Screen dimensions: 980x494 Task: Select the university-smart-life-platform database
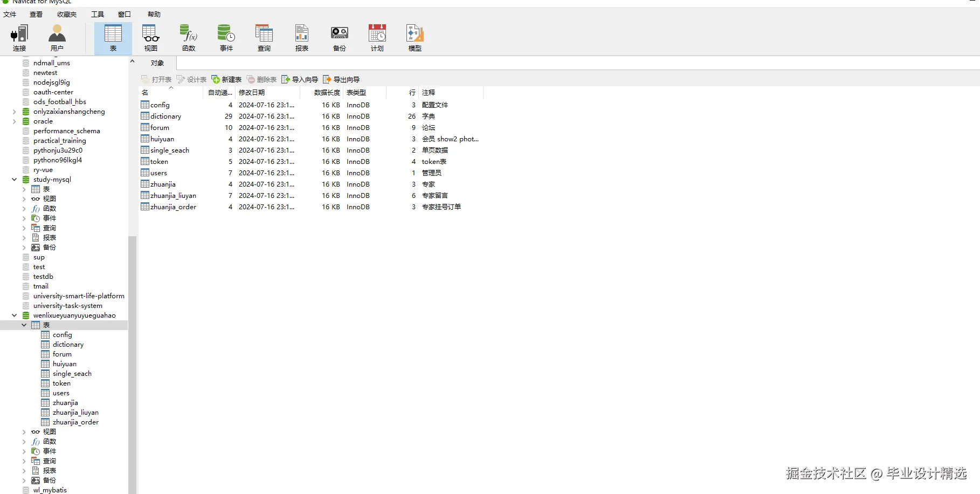pos(79,296)
